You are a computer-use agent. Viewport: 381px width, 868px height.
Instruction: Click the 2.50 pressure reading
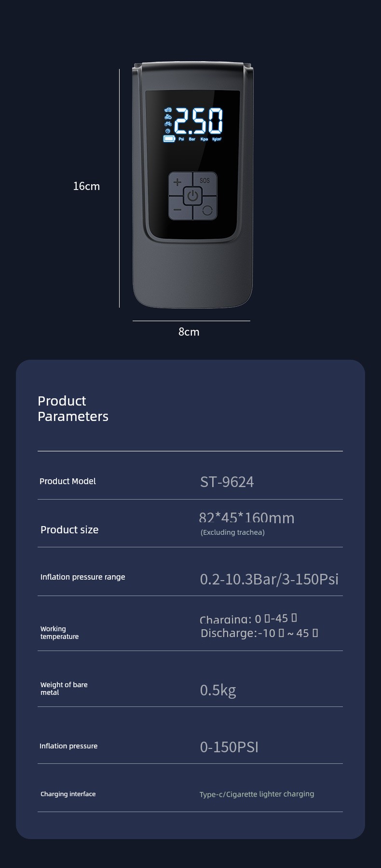point(198,121)
